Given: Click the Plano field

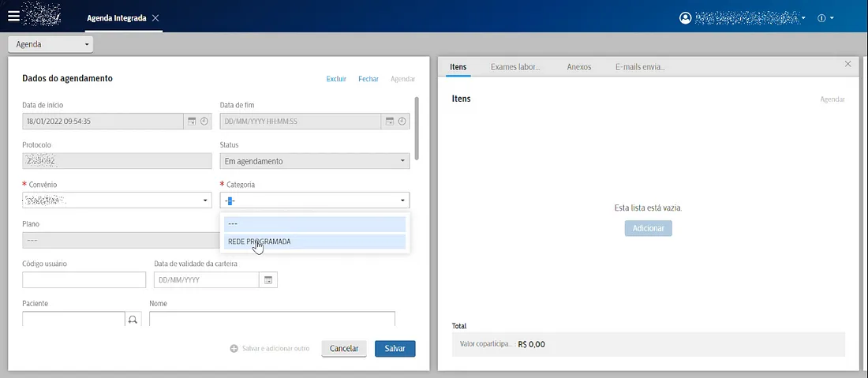Looking at the screenshot, I should point(121,240).
